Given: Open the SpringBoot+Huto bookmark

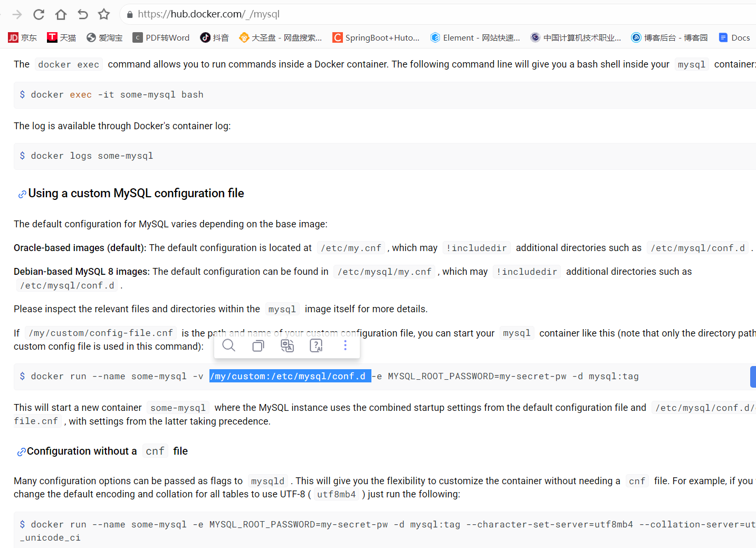Looking at the screenshot, I should click(x=376, y=37).
